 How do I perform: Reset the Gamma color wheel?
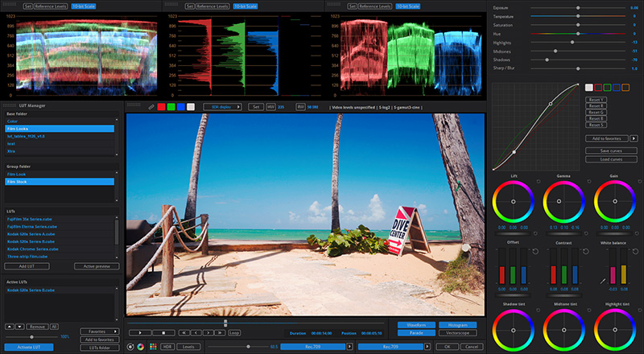(589, 181)
